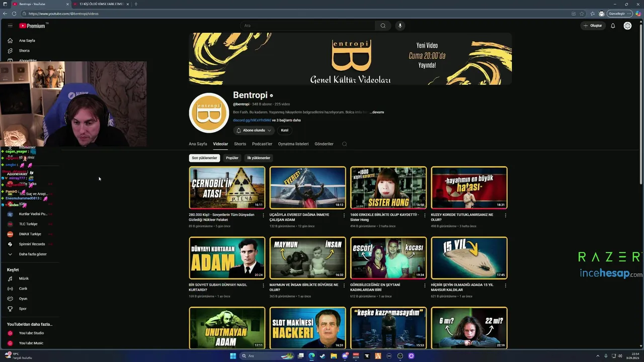
Task: Reload the page in browser
Action: (x=14, y=14)
